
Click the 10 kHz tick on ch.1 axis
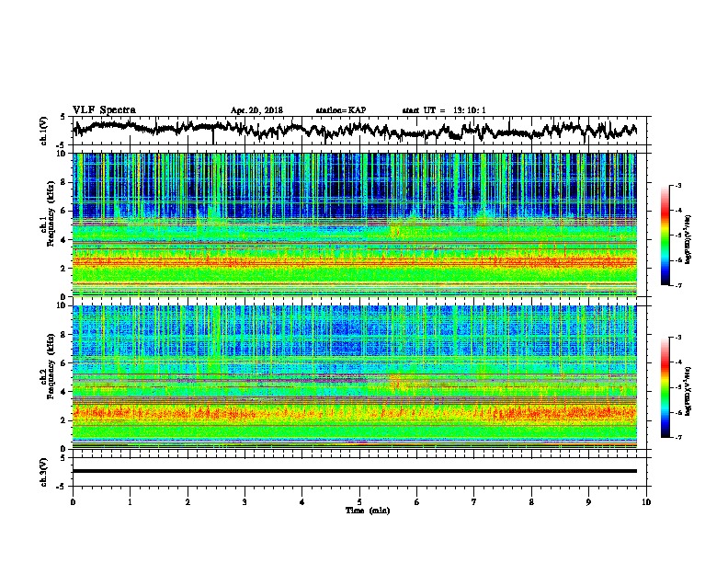coord(63,154)
